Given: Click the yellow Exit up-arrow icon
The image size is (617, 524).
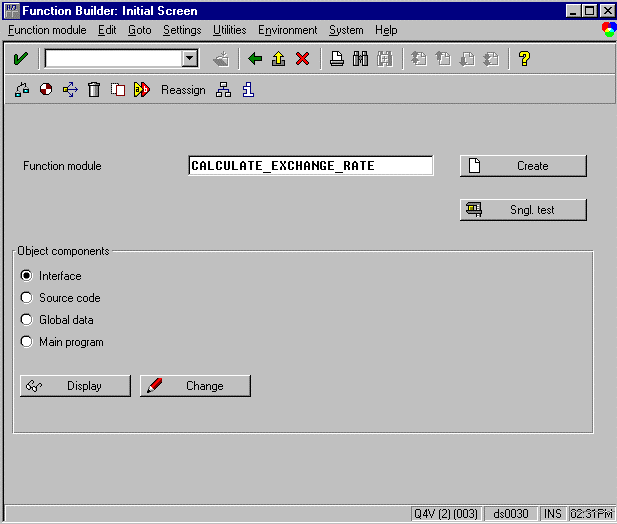Looking at the screenshot, I should 278,59.
